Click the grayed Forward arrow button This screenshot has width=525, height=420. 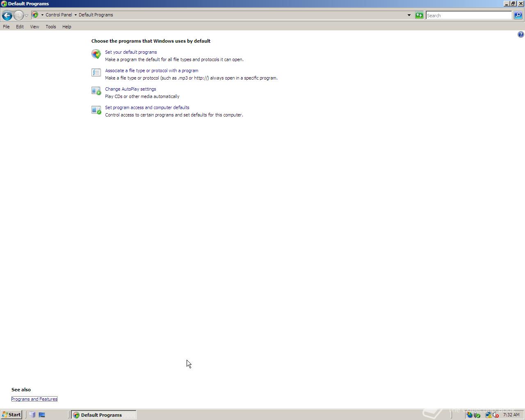[x=18, y=15]
